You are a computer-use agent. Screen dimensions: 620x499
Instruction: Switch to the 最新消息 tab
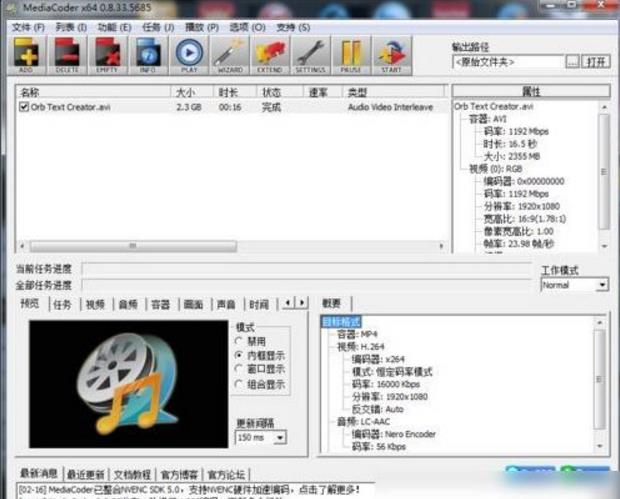pos(39,473)
